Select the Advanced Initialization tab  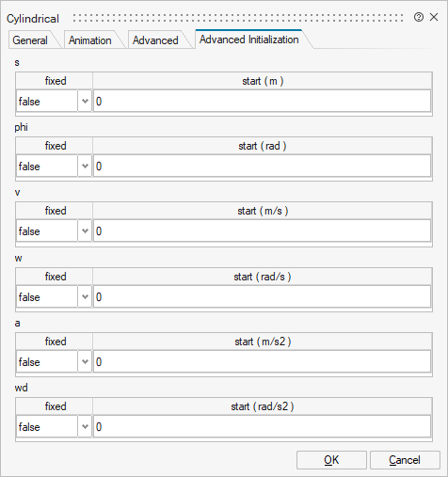[249, 40]
